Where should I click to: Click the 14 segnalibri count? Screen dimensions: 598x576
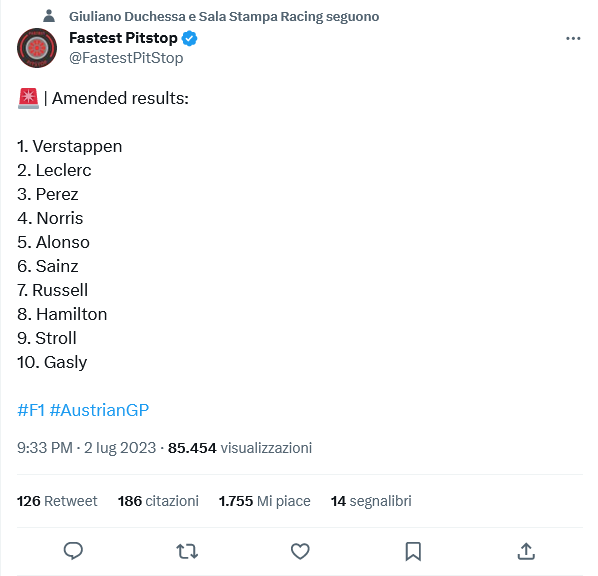point(371,501)
